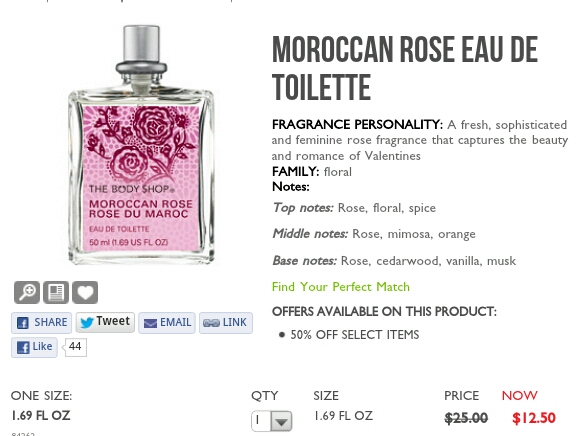Share product on Facebook
Viewport: 580px width, 436px height.
tap(41, 322)
